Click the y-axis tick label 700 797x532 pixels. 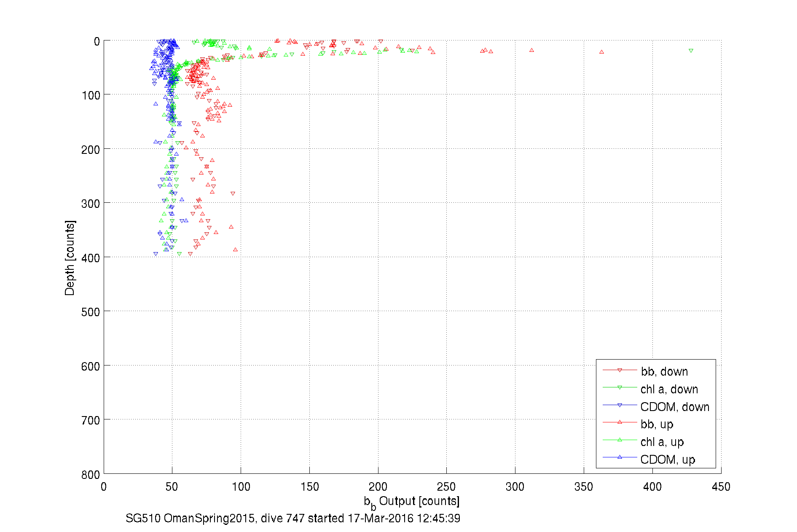(91, 420)
